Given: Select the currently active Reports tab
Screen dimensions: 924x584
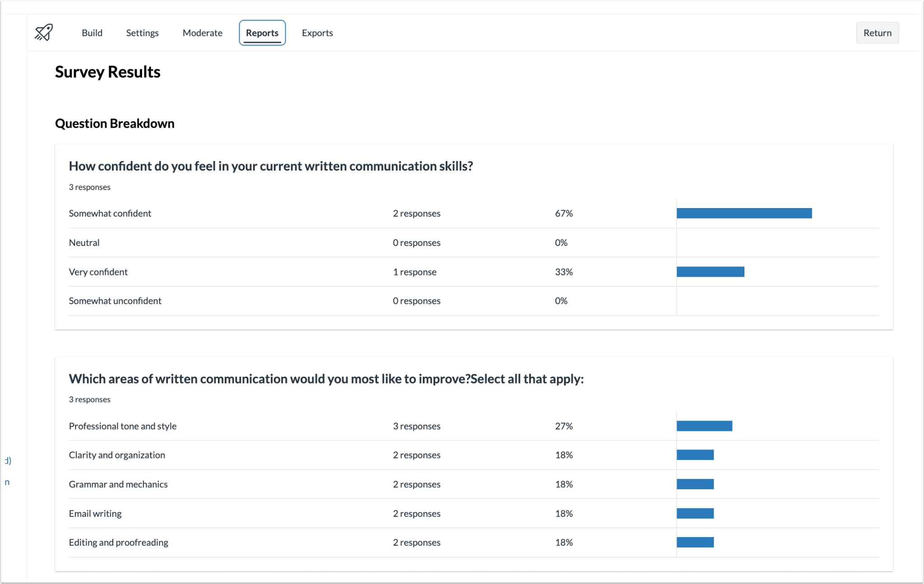Looking at the screenshot, I should click(262, 32).
